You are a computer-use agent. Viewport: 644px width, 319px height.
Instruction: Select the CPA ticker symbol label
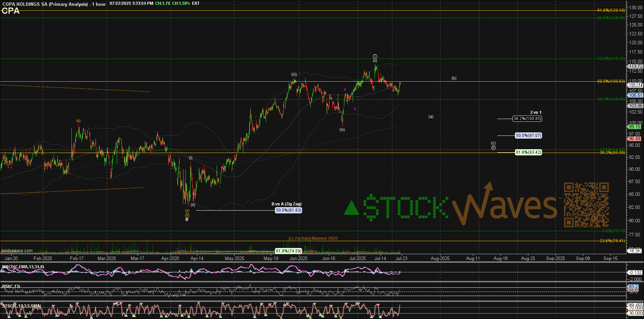(x=11, y=11)
